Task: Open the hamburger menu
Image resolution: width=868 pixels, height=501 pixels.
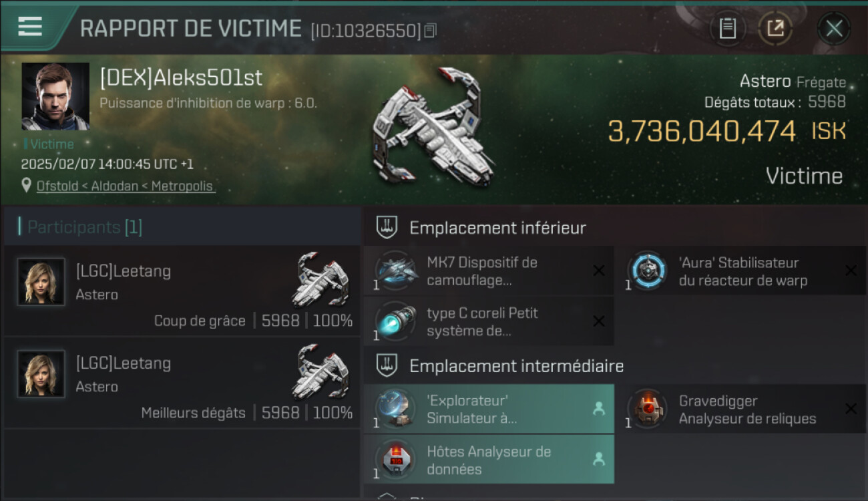Action: (31, 27)
